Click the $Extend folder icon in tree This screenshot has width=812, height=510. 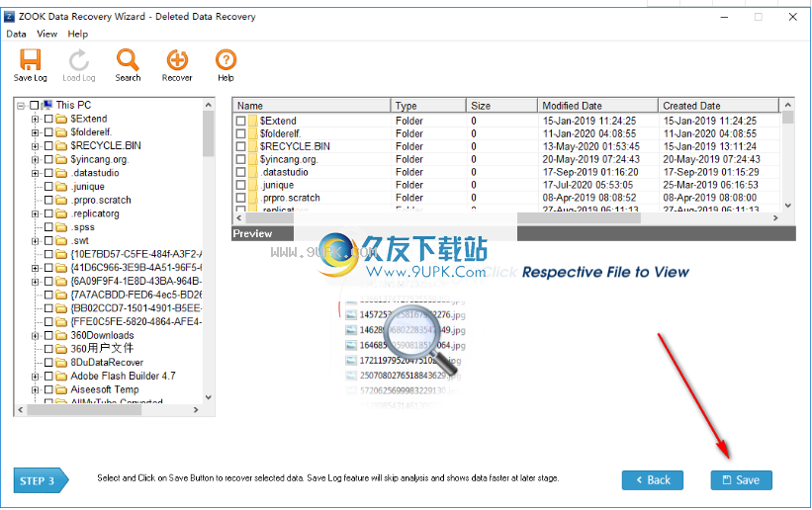point(61,119)
